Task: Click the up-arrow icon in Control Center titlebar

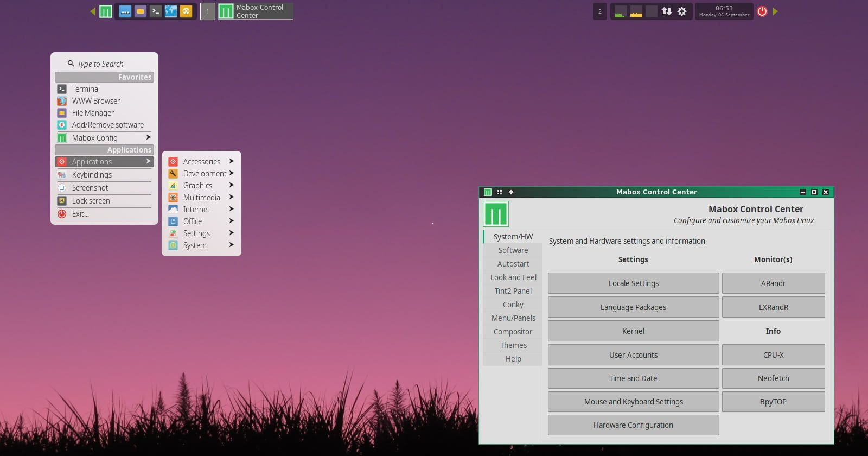Action: tap(510, 192)
